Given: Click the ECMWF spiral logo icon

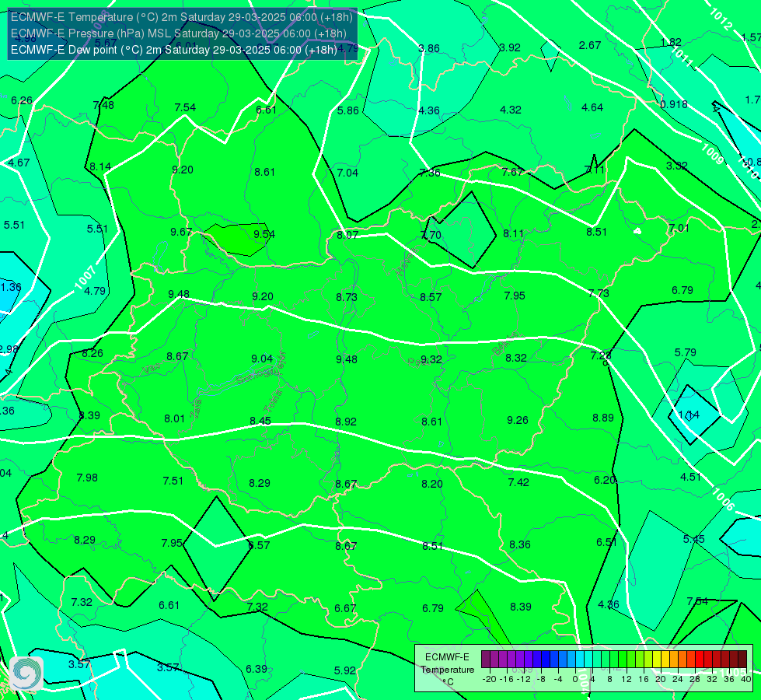Looking at the screenshot, I should point(26,674).
